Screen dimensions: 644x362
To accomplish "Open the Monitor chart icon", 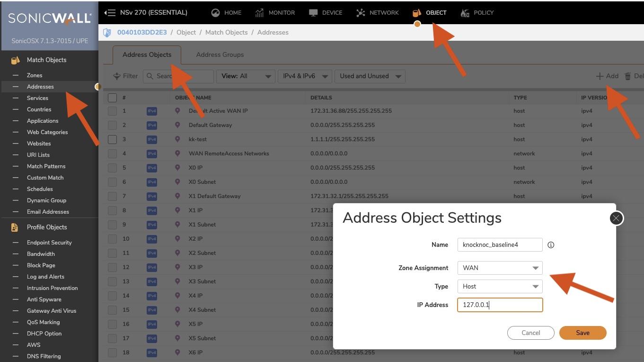I will coord(259,13).
